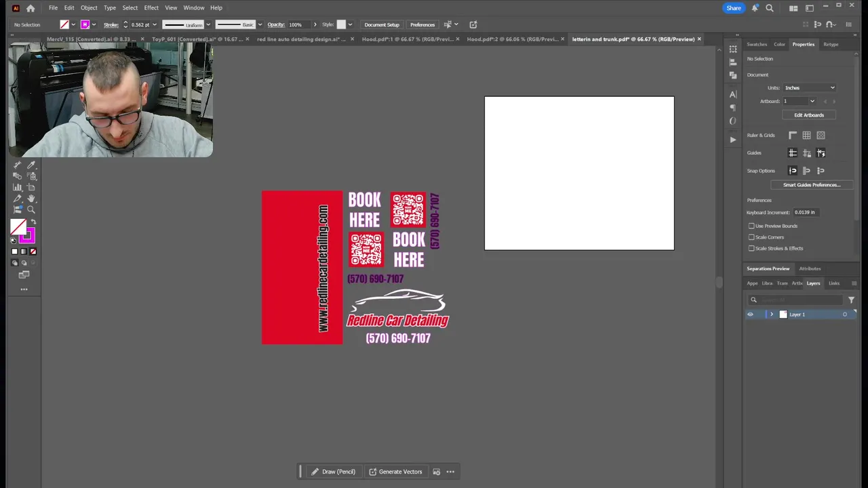Select the Eyedropper tool
868x488 pixels.
[31, 165]
